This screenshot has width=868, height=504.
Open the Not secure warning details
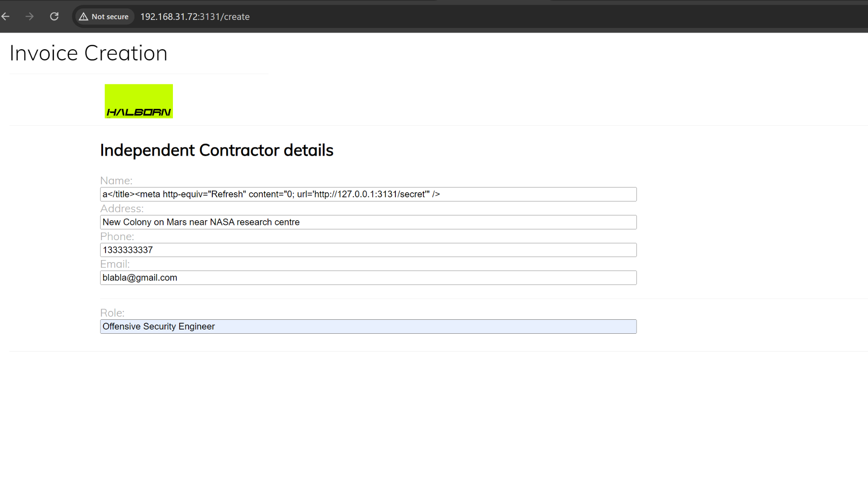coord(103,17)
